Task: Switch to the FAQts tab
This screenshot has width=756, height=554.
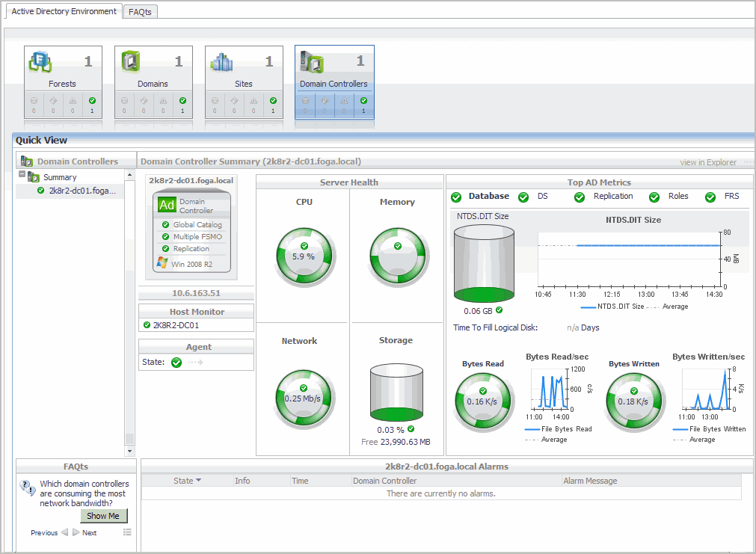Action: [140, 12]
